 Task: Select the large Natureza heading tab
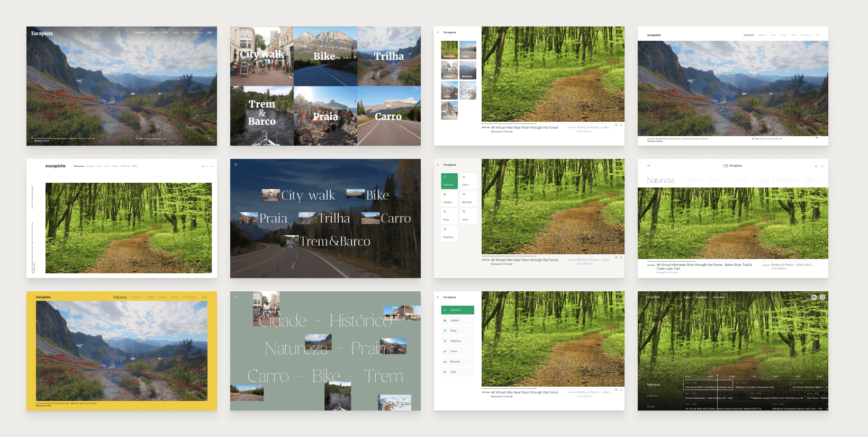(x=661, y=181)
